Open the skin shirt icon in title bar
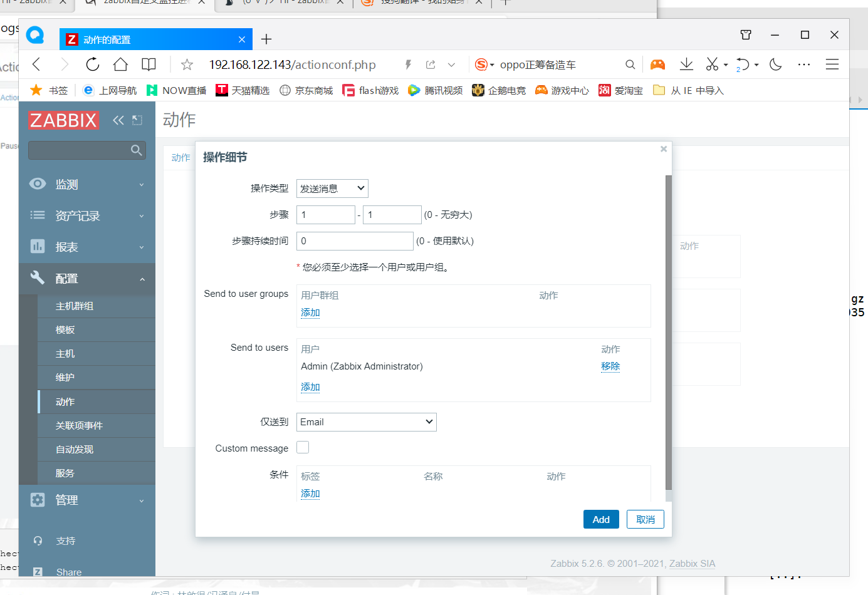Image resolution: width=868 pixels, height=595 pixels. point(746,35)
